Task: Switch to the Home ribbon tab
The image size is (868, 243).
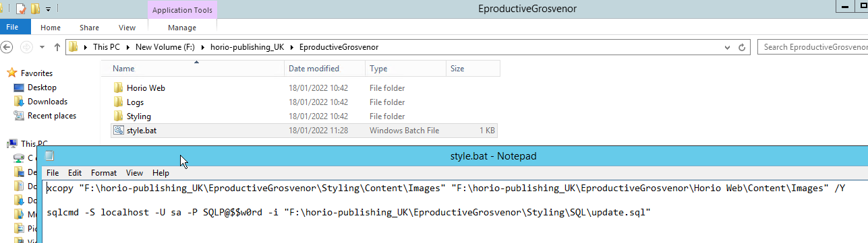Action: tap(51, 28)
